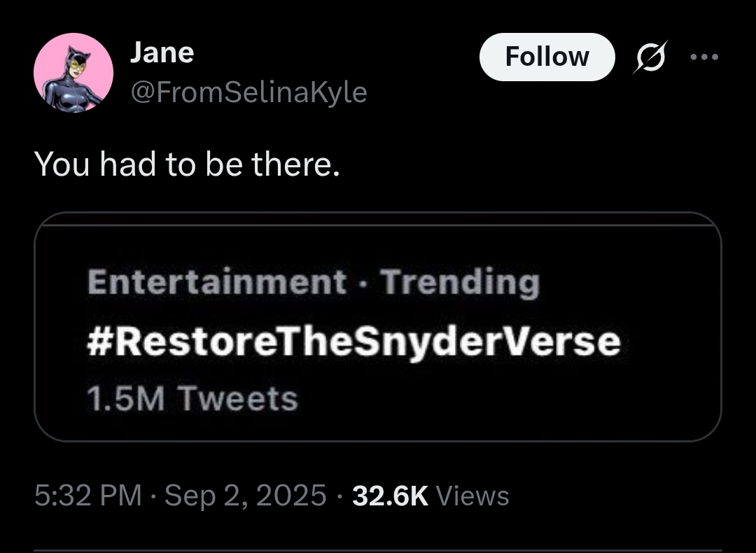Click the empty area below 1.5M Tweets
The image size is (756, 553).
(378, 427)
